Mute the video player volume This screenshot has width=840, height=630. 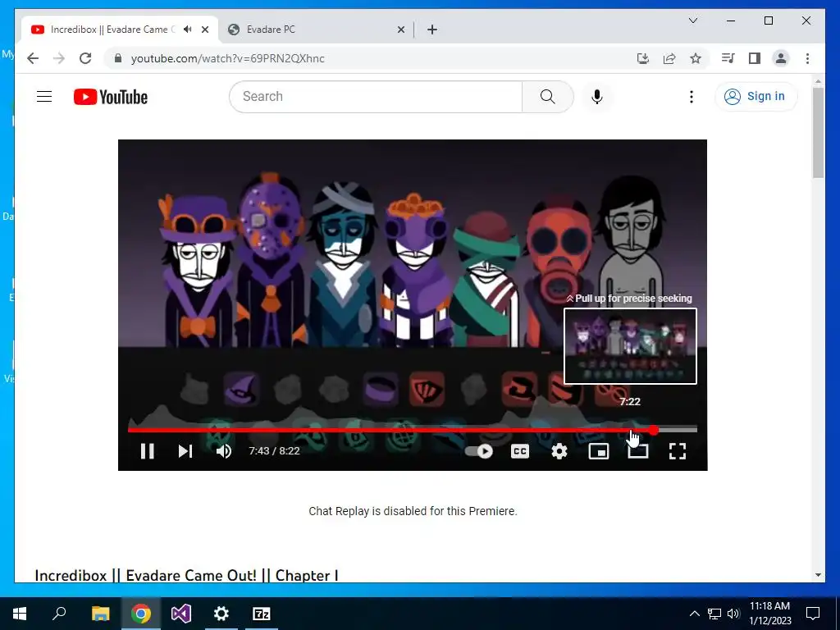[224, 451]
